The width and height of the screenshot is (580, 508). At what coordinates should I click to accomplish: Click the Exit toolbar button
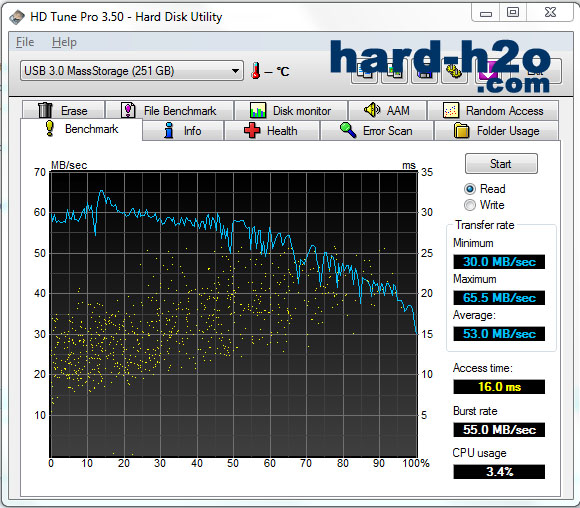(536, 71)
